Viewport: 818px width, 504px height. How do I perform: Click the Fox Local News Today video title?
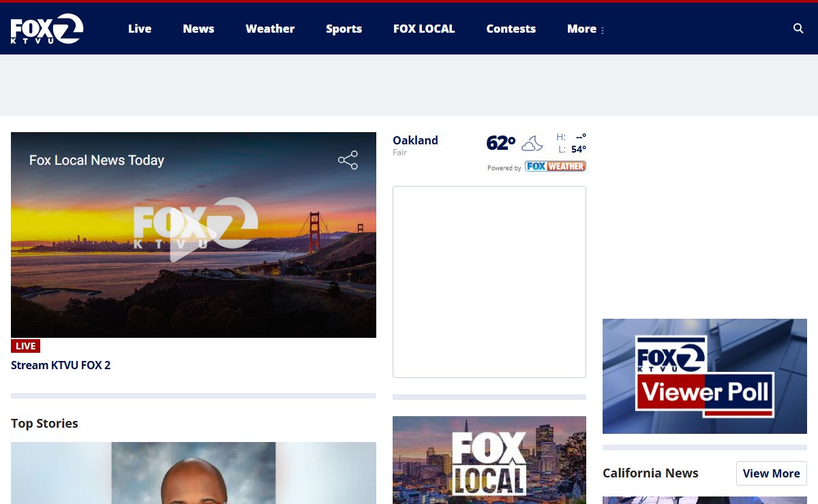[x=97, y=160]
